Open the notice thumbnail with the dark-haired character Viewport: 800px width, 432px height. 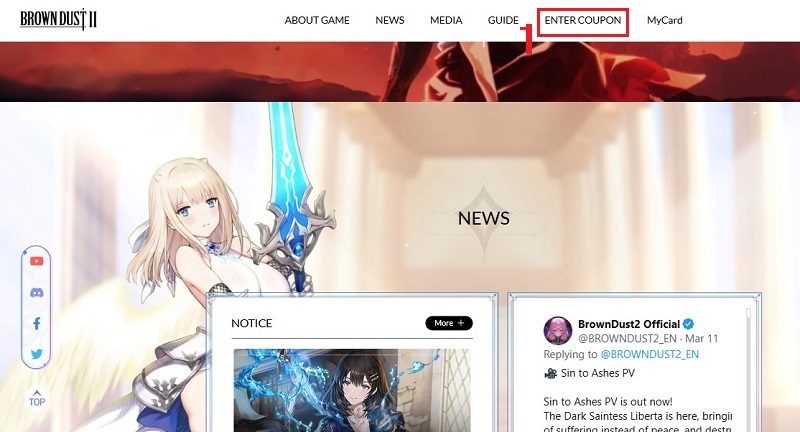coord(352,390)
